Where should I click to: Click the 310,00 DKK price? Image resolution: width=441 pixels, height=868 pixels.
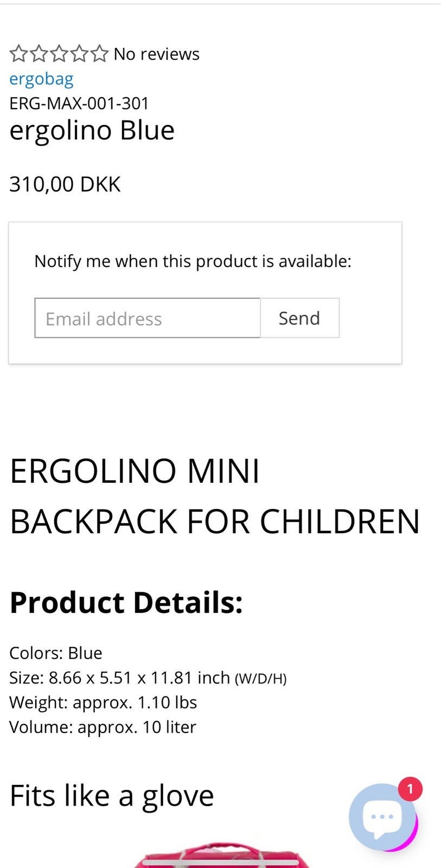point(65,184)
